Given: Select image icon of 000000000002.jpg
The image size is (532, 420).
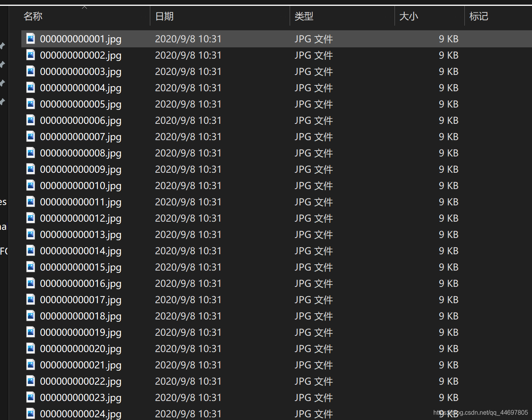Looking at the screenshot, I should click(31, 55).
